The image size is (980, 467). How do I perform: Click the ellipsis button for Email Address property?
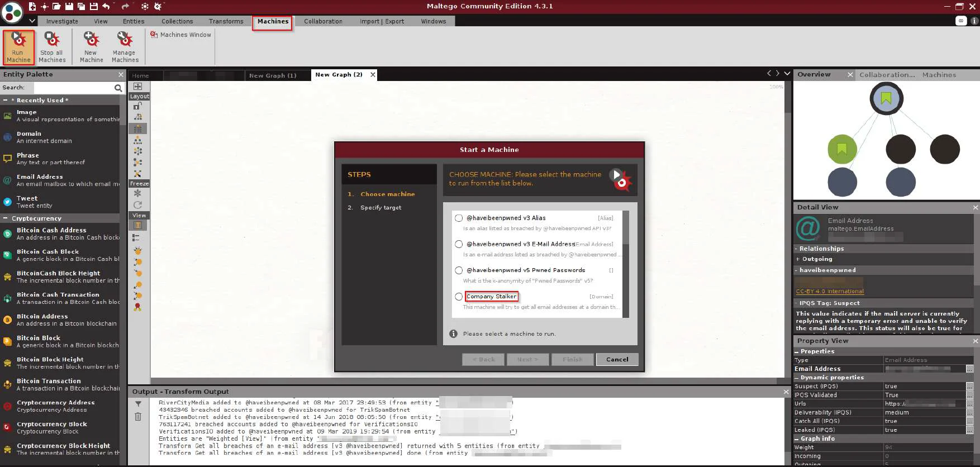click(969, 369)
